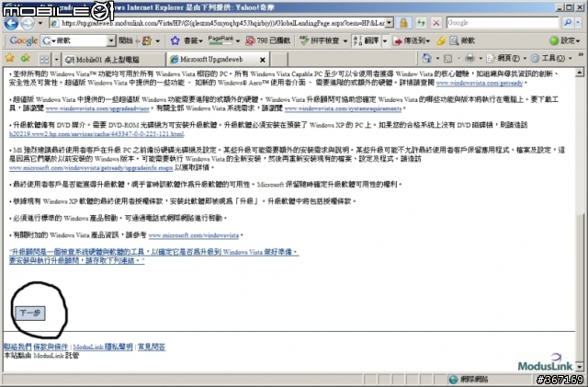Viewport: 588px width, 387px height.
Task: Open Quick Tabs grid view
Action: pyautogui.click(x=44, y=60)
